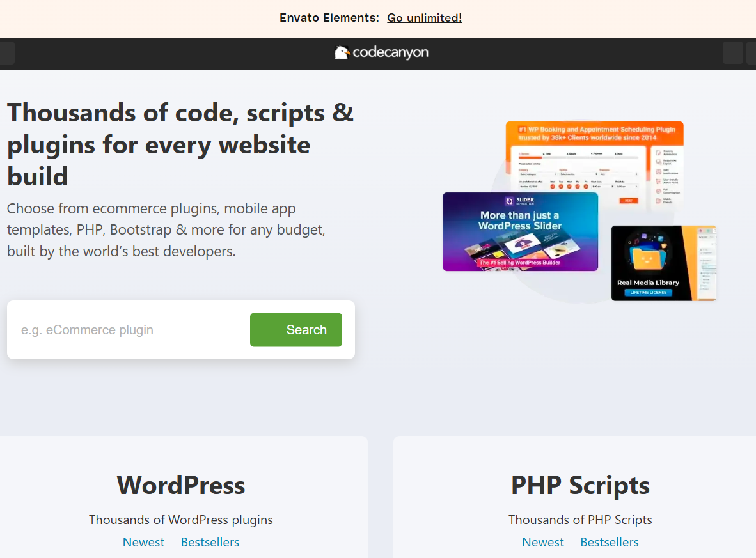Click 'Thousands of WordPress plugins' text
This screenshot has height=558, width=756.
(x=181, y=520)
